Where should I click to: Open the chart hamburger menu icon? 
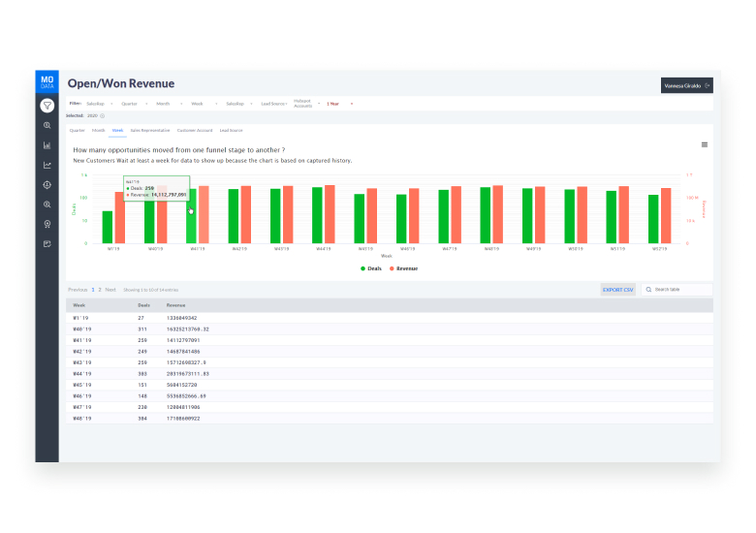click(705, 144)
